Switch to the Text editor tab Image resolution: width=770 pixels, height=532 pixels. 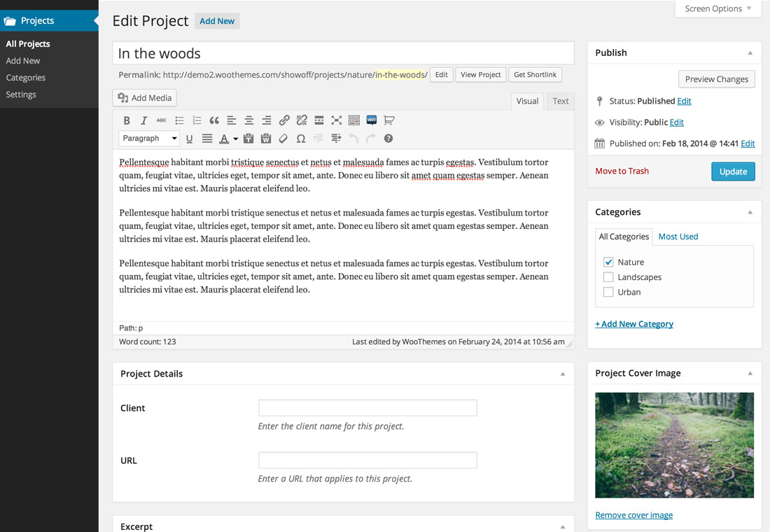pos(560,101)
